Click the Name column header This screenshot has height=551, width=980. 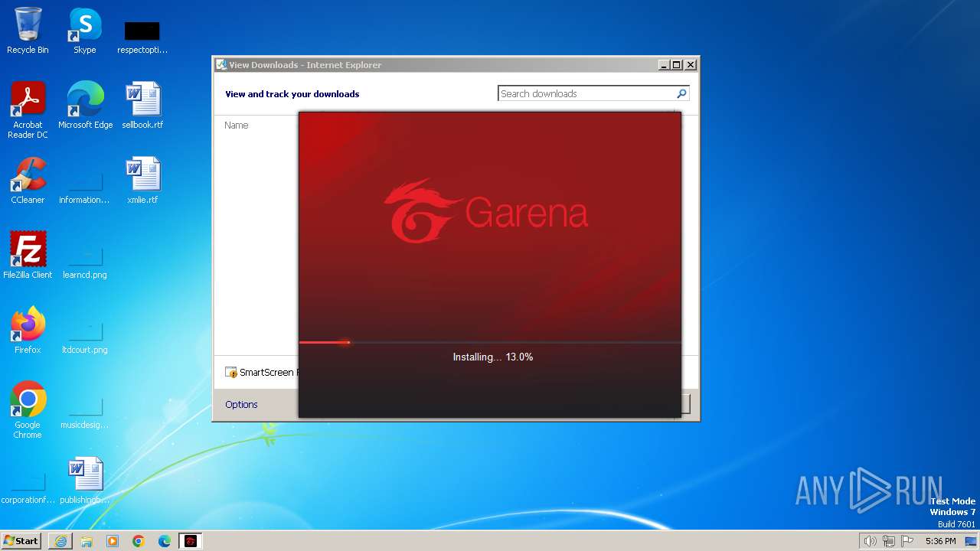point(237,125)
